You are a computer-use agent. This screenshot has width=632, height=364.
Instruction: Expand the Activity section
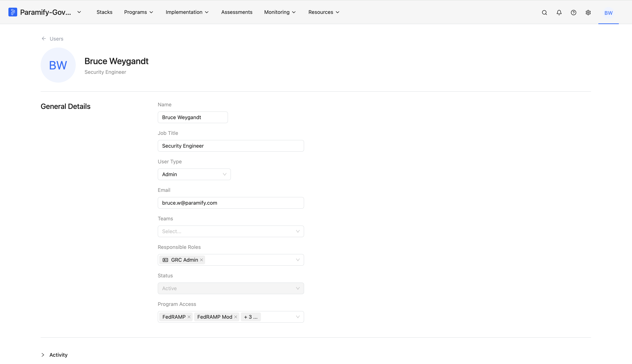coord(43,355)
